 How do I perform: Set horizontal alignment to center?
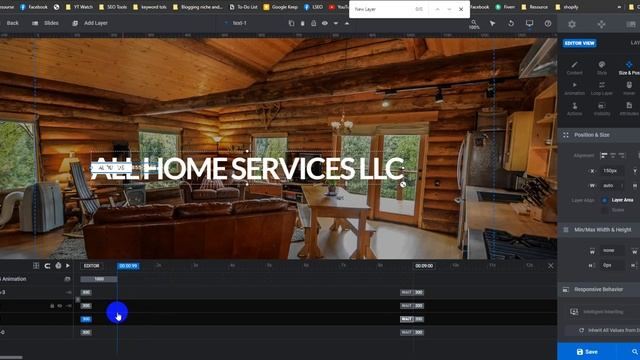[x=613, y=156]
